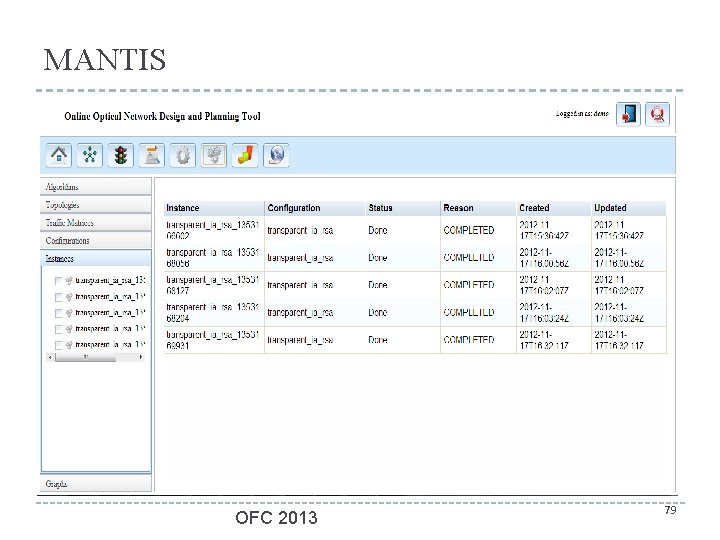The image size is (720, 540).
Task: Expand the Algorithms sidebar section
Action: (x=96, y=187)
